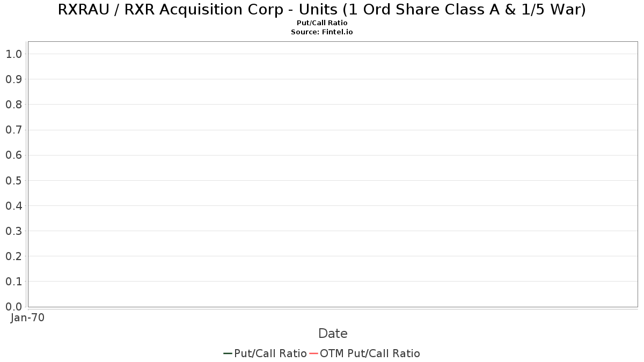644x362 pixels.
Task: Toggle the OTM Put/Call Ratio legend entry
Action: click(x=365, y=353)
